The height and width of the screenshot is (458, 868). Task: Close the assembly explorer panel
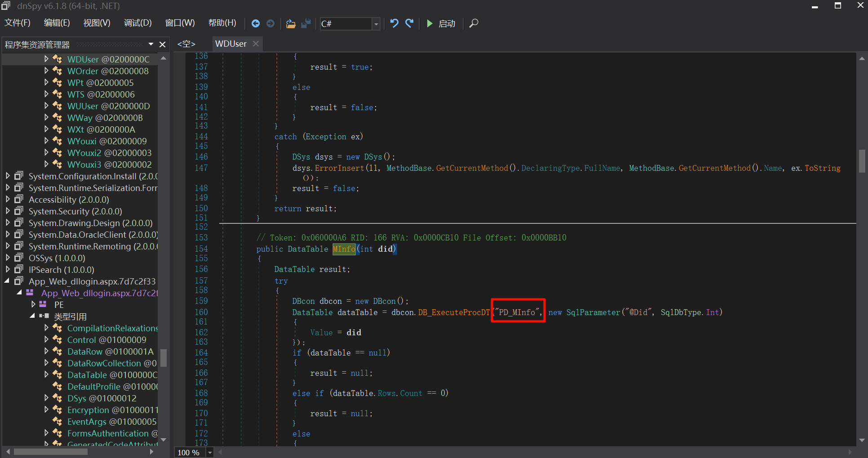pos(163,44)
